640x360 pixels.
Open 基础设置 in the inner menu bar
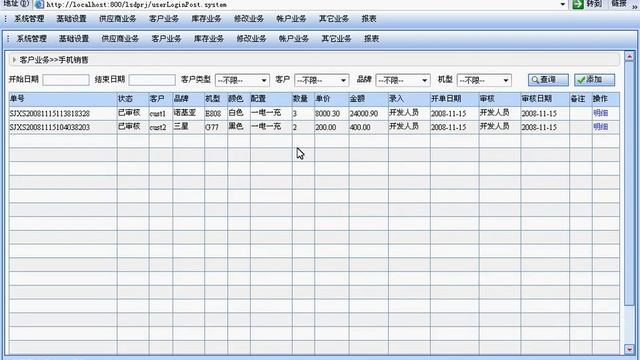click(x=74, y=39)
